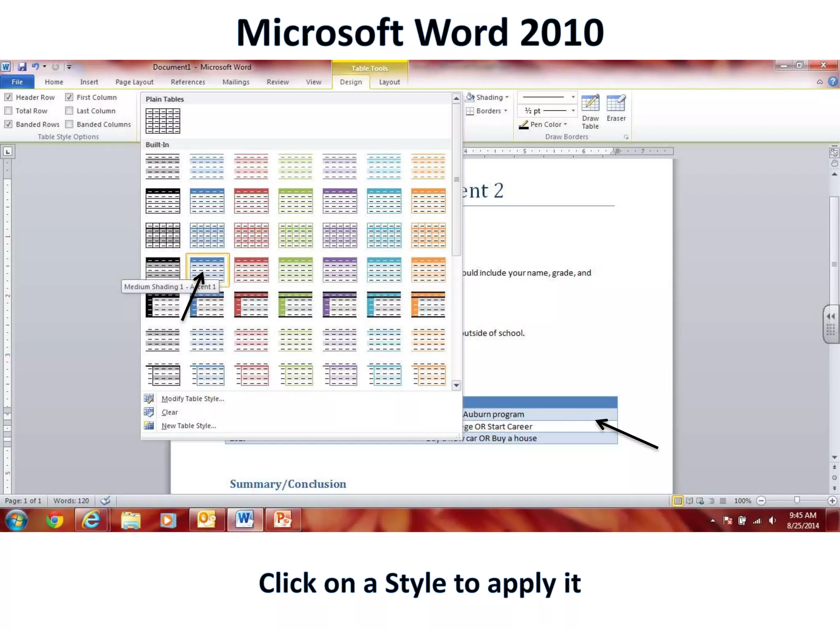Screen dimensions: 840x630
Task: Switch to Outline view icon
Action: click(712, 501)
